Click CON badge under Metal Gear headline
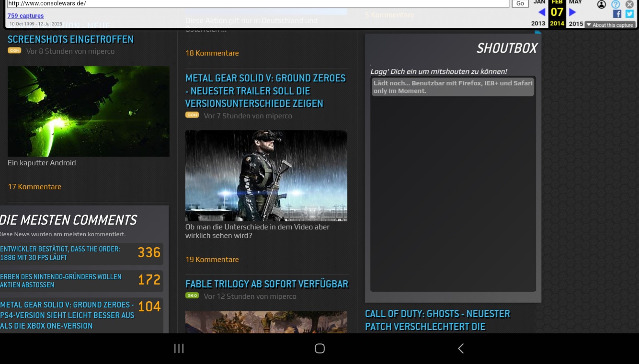 coord(192,115)
